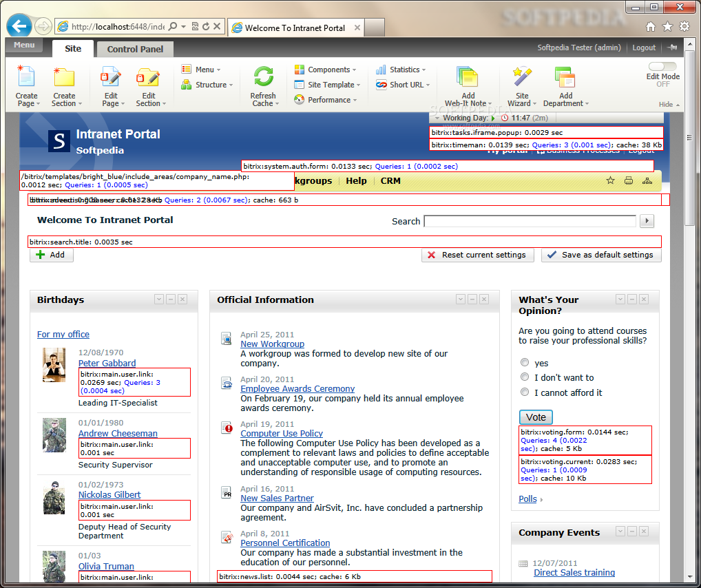Click the Create Page icon
Screen dimensions: 701x588
pos(25,76)
